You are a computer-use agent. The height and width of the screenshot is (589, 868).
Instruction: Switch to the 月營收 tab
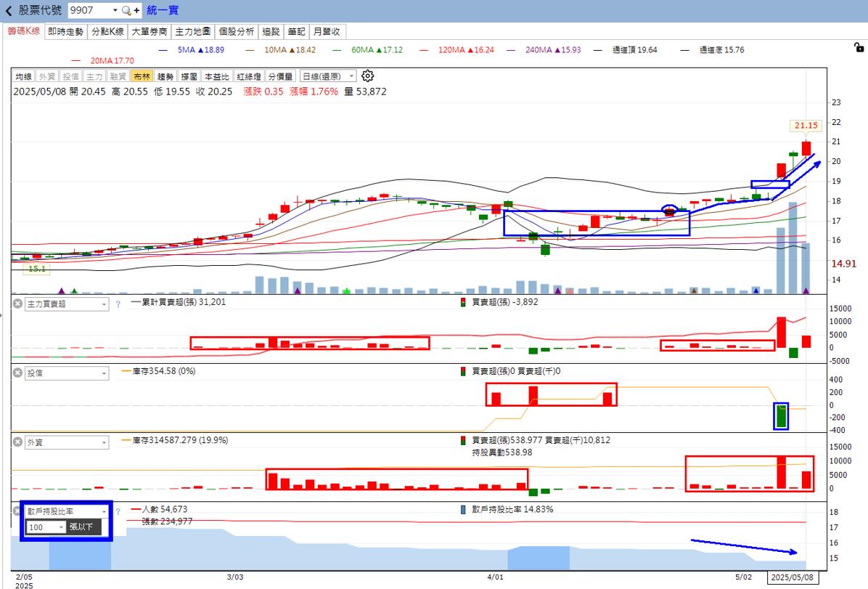[327, 31]
